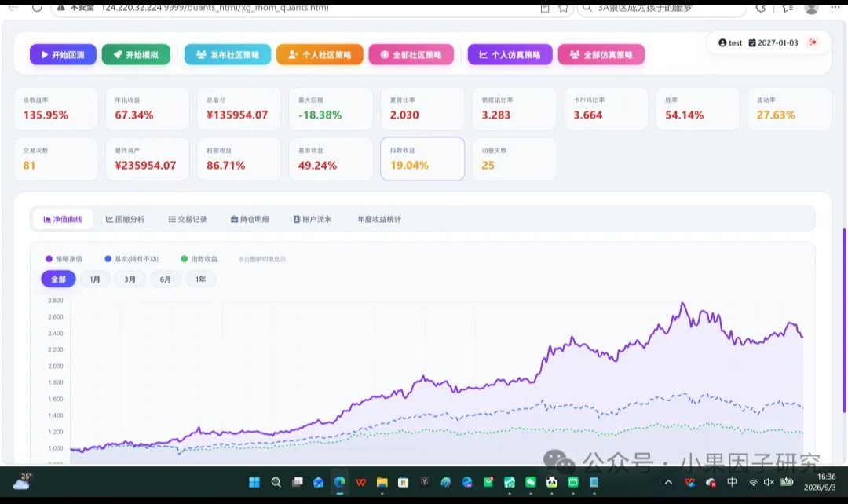Open the 回撤分析 drawdown analysis tab
This screenshot has width=848, height=504.
(x=125, y=219)
